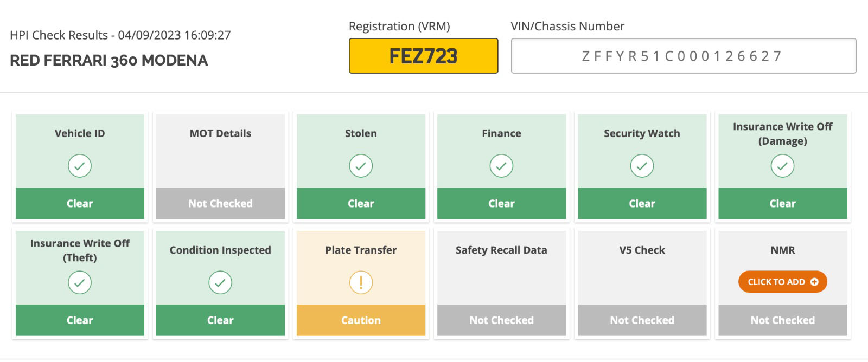Click the NMR Click To Add button
Screen dimensions: 868x362
click(x=782, y=282)
